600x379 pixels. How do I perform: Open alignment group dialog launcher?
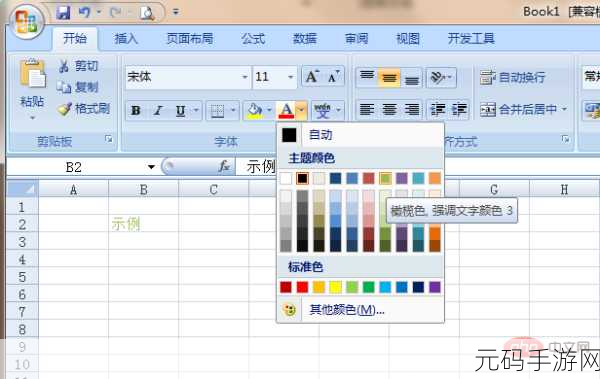pyautogui.click(x=565, y=139)
